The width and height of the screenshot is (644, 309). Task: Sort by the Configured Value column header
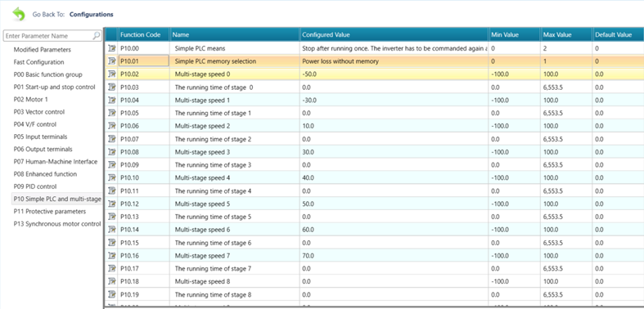coord(394,35)
